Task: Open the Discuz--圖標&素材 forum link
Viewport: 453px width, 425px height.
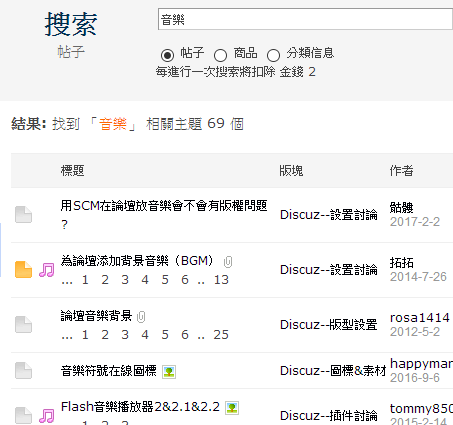Action: (x=333, y=371)
